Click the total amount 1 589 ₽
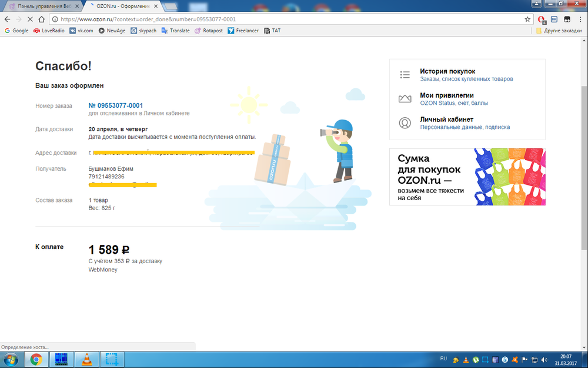 point(109,249)
